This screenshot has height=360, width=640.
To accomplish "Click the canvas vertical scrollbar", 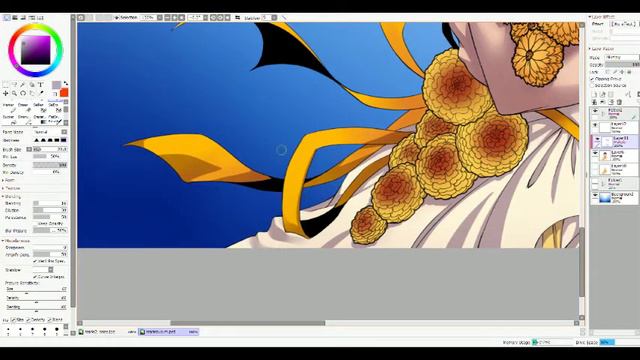I will tap(582, 262).
